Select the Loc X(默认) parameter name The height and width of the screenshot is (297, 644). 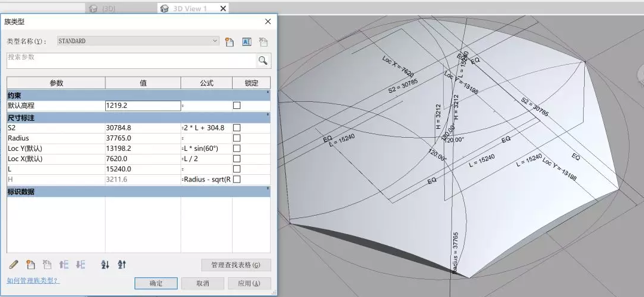(x=56, y=158)
